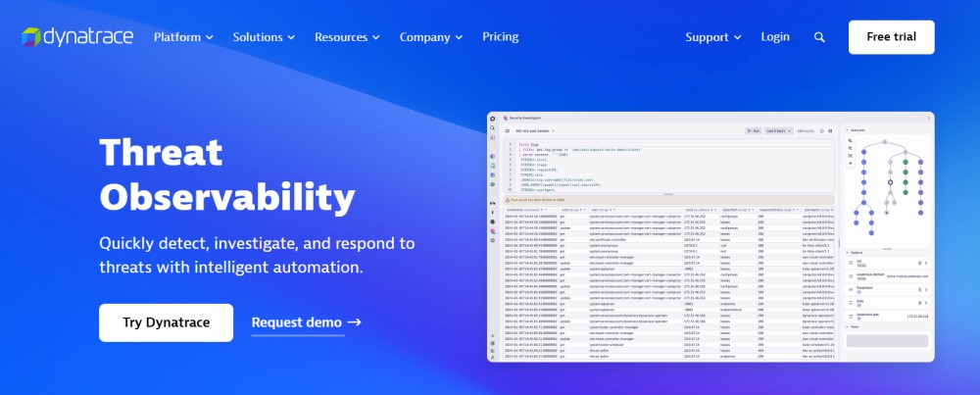Open the Resources dropdown
The width and height of the screenshot is (980, 395).
click(347, 37)
